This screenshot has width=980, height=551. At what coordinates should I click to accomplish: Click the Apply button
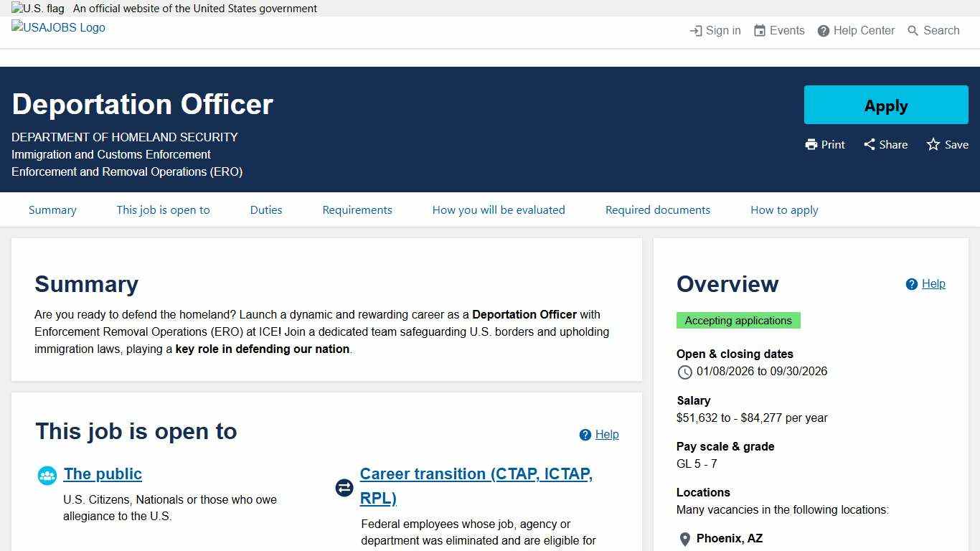click(x=885, y=105)
